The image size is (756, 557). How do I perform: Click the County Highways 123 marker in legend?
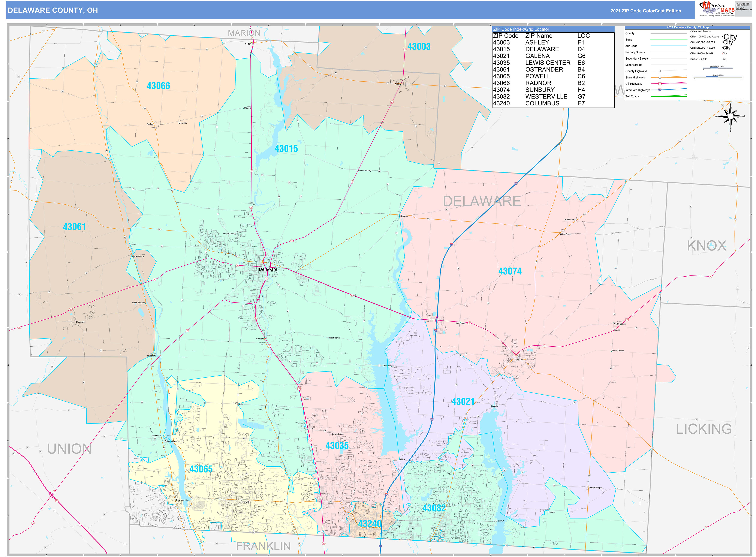pos(660,71)
